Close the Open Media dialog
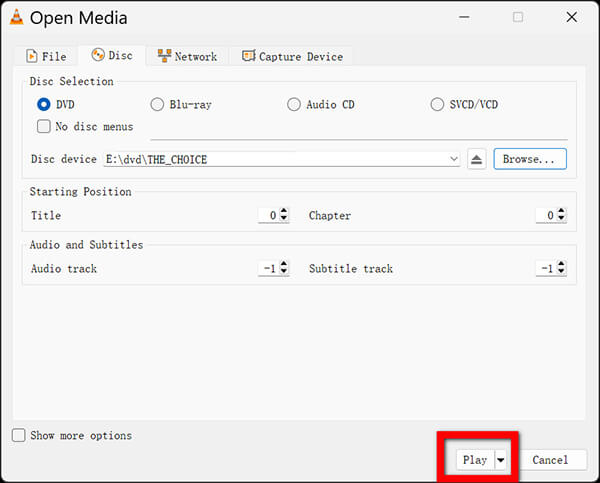Viewport: 600px width, 483px height. point(572,17)
